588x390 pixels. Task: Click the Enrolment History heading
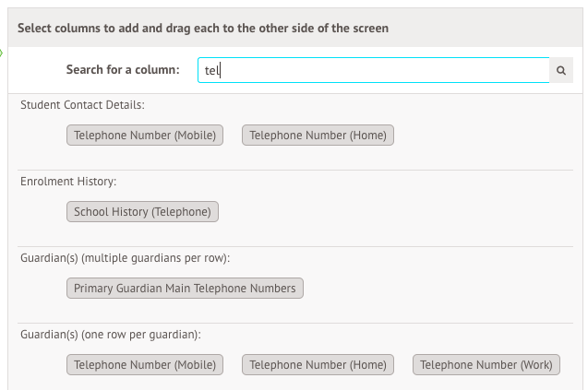tap(68, 182)
